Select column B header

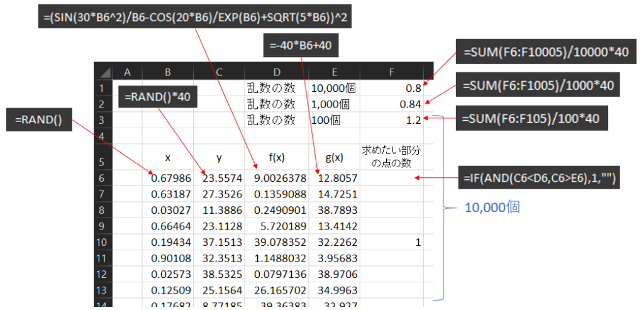[167, 72]
